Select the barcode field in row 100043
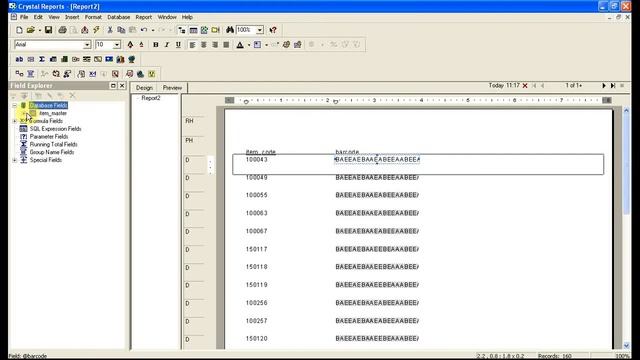Screen dimensions: 640x360 [x=377, y=159]
